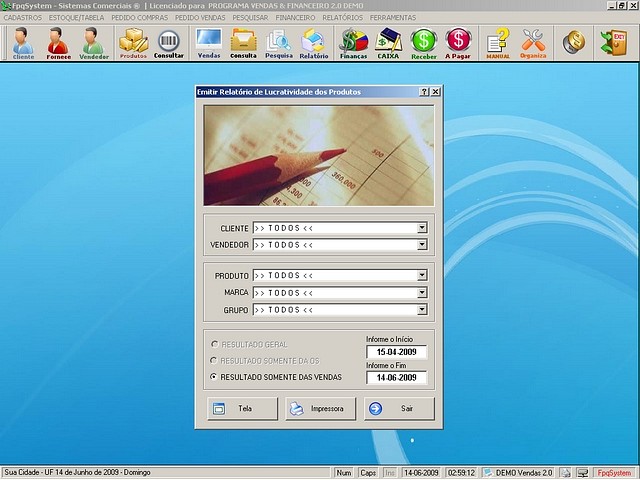The image size is (640, 480).
Task: Select Resultado Somente da OS option
Action: [213, 360]
